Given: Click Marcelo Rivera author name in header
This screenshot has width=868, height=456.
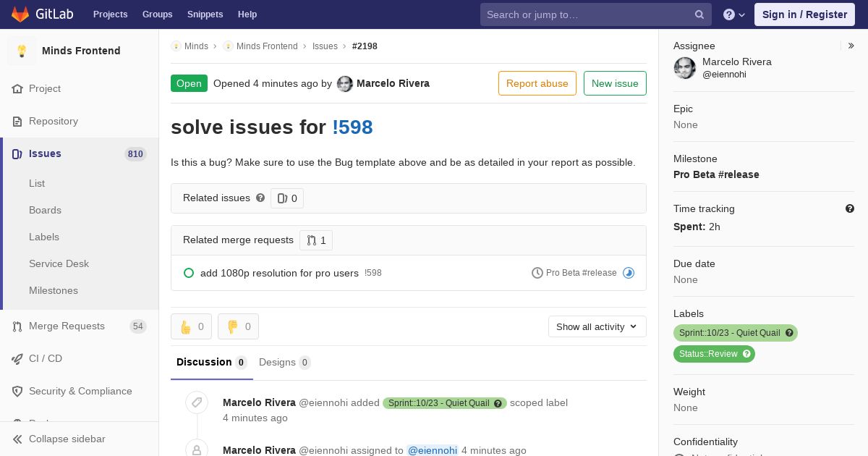Looking at the screenshot, I should click(393, 84).
